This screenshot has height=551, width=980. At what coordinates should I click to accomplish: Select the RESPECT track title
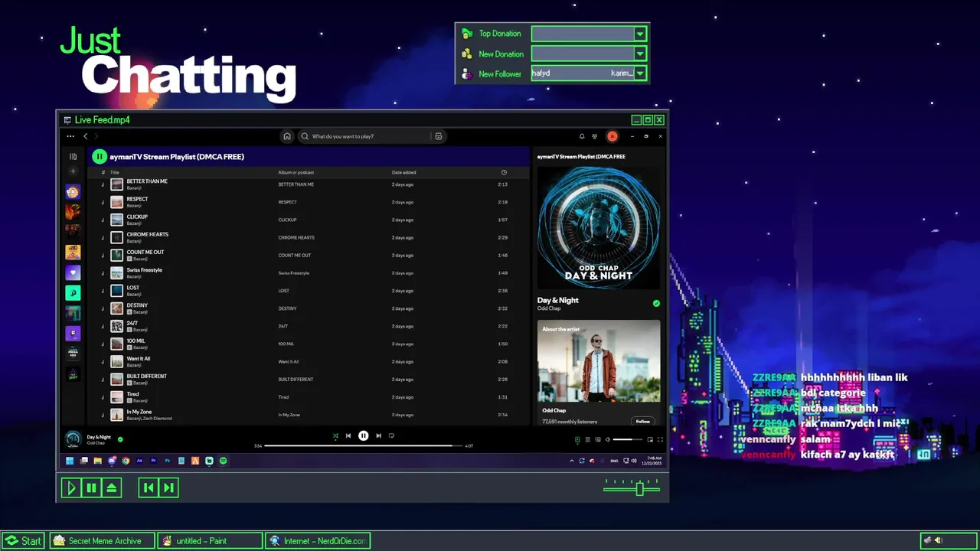coord(137,199)
